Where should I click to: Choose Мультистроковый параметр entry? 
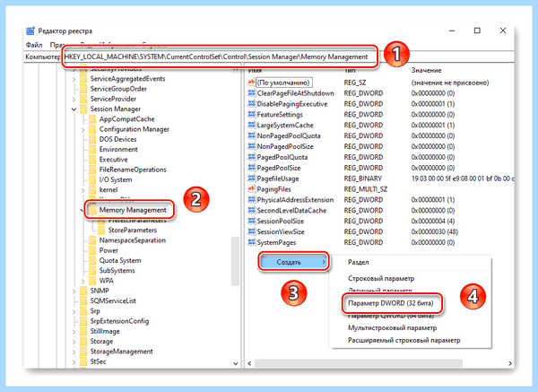coord(392,327)
